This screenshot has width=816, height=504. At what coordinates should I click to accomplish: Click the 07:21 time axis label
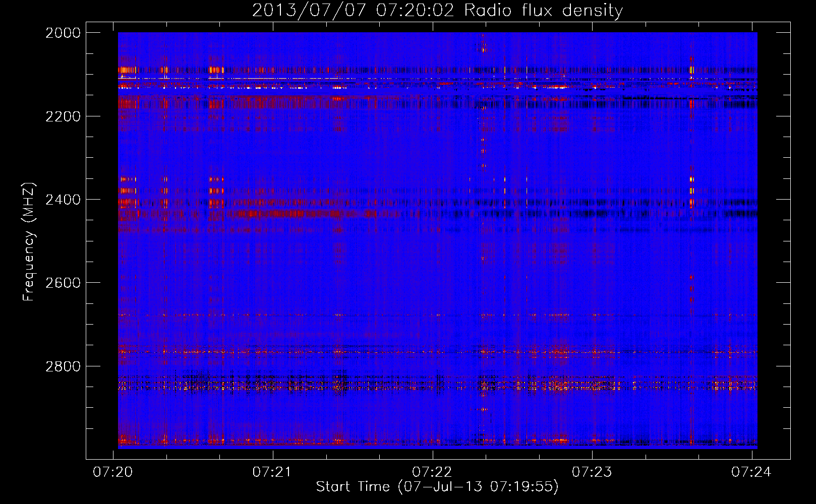coord(273,472)
